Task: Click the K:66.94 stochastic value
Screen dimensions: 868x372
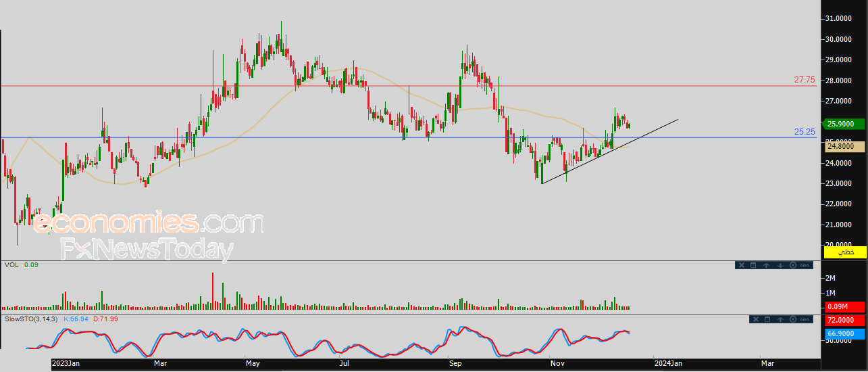Action: coord(77,318)
